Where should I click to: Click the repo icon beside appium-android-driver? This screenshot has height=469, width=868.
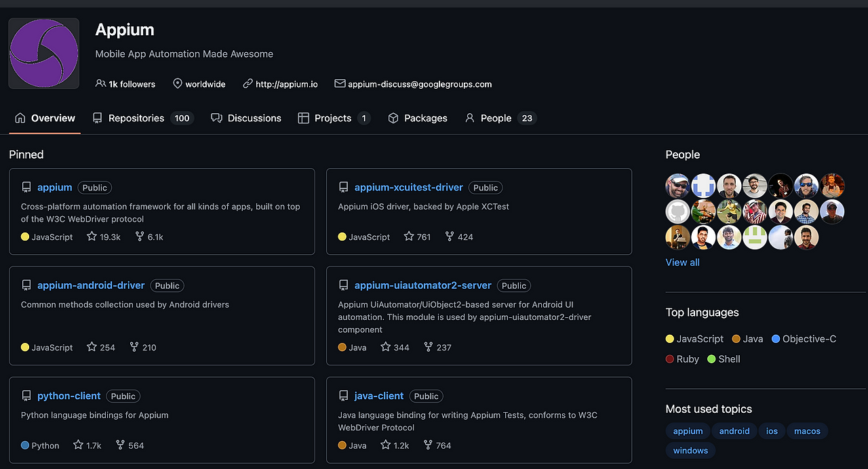pos(26,286)
